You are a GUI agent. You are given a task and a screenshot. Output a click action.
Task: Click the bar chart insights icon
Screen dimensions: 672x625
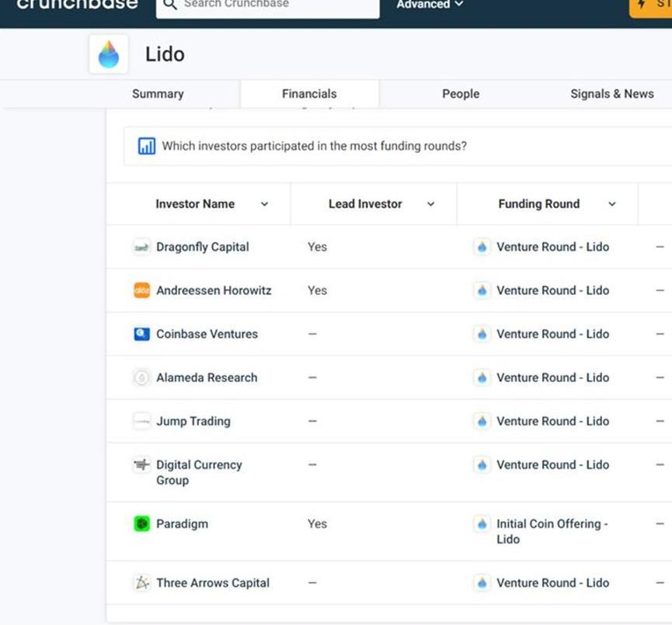pos(147,146)
